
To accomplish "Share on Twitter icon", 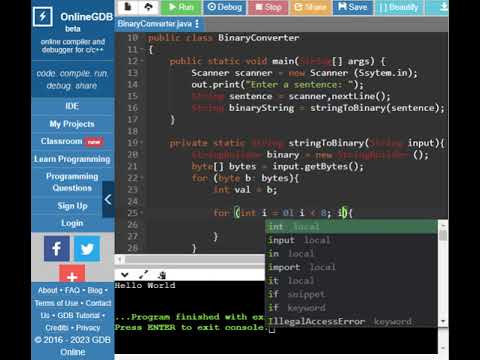I will click(x=87, y=249).
